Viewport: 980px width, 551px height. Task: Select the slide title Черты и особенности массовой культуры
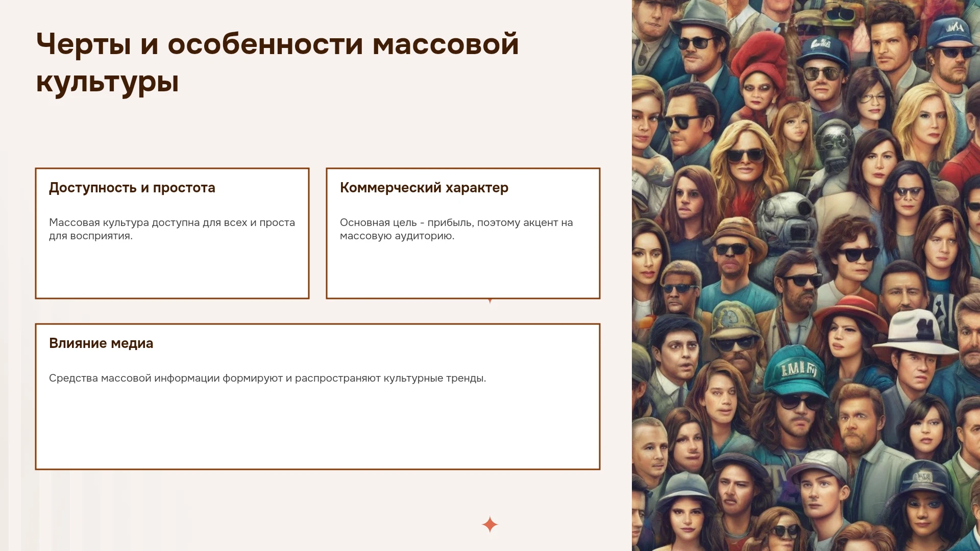[277, 62]
